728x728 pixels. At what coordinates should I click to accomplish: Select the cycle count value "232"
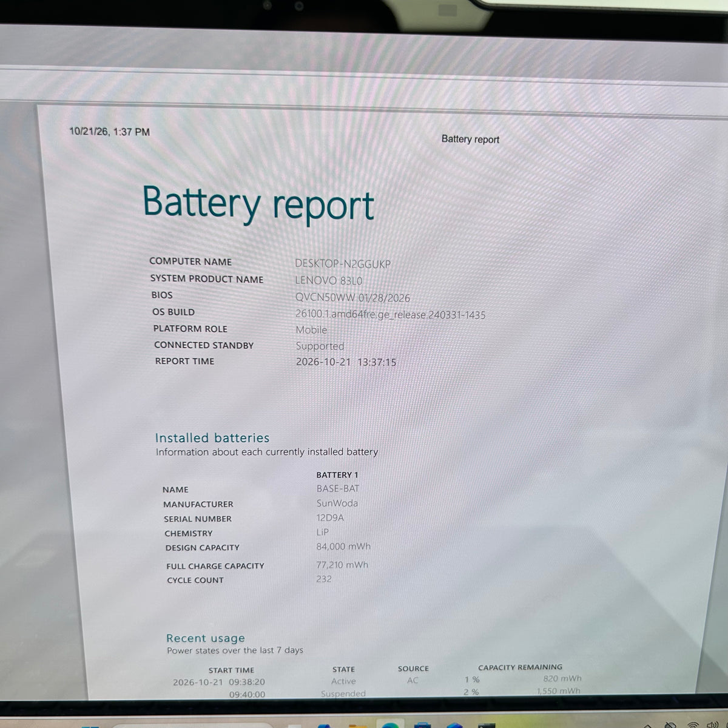coord(324,579)
